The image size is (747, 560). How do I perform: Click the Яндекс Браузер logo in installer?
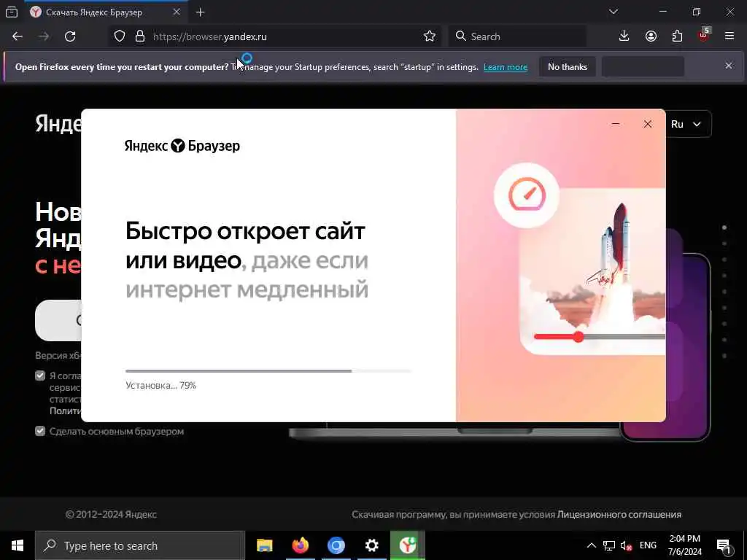pyautogui.click(x=182, y=146)
